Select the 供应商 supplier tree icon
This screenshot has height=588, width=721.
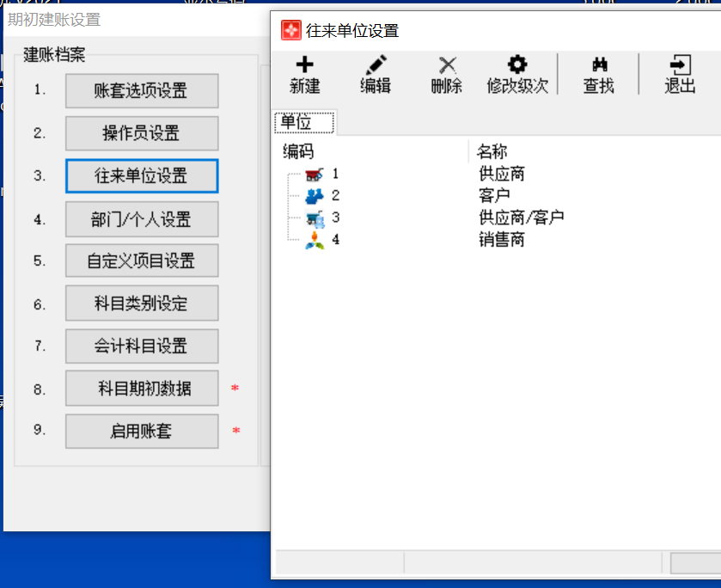pyautogui.click(x=314, y=175)
